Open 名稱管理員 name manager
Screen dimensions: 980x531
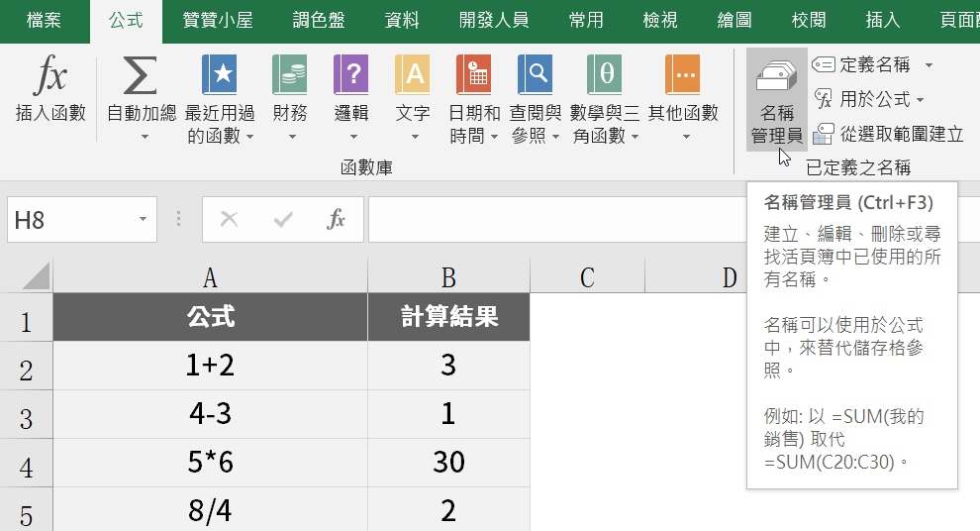coord(776,99)
